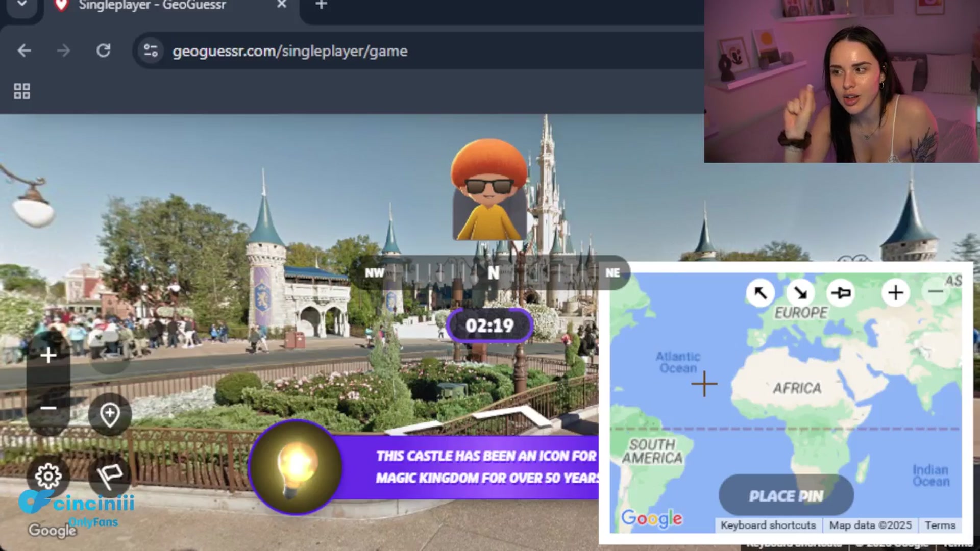This screenshot has height=551, width=980.
Task: Click the player avatar with sunglasses
Action: 489,189
